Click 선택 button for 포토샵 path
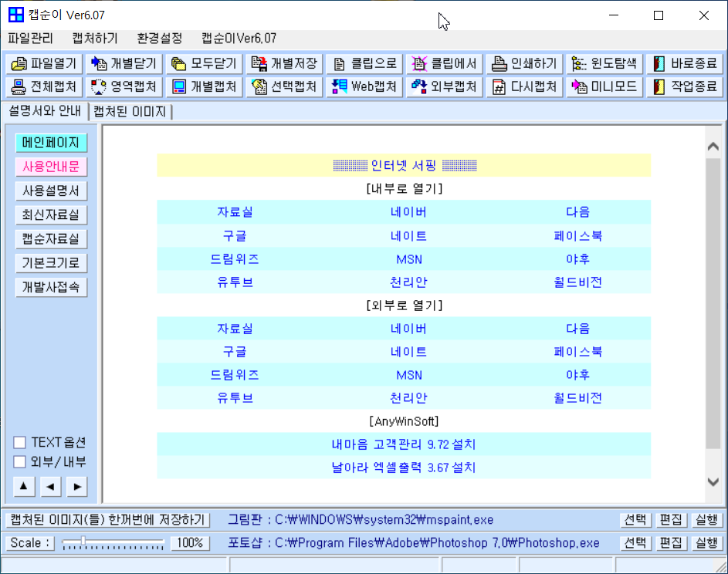Screen dimensions: 728x574 [x=635, y=543]
